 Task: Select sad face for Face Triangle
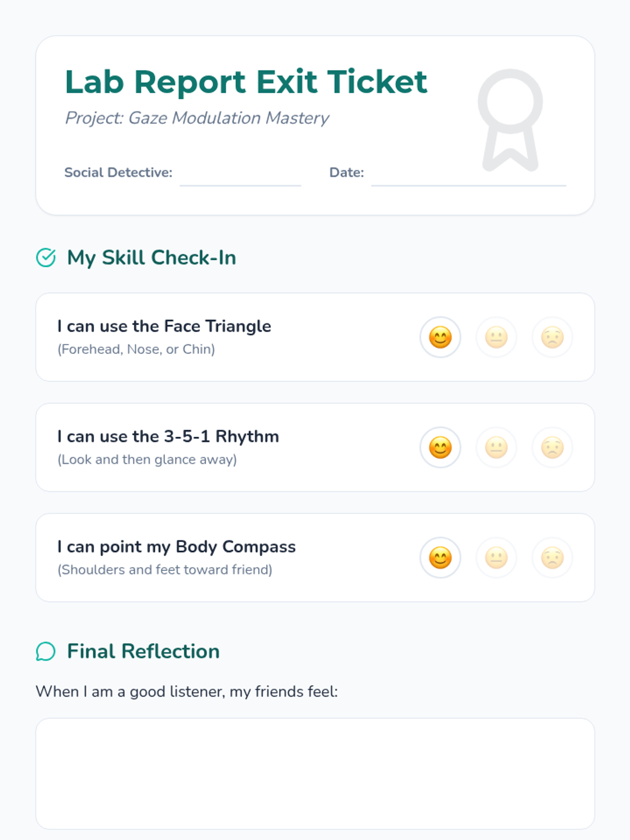tap(552, 337)
